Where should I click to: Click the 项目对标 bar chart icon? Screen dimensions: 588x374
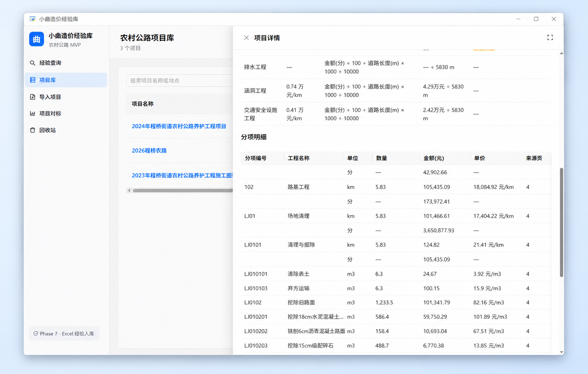(33, 113)
